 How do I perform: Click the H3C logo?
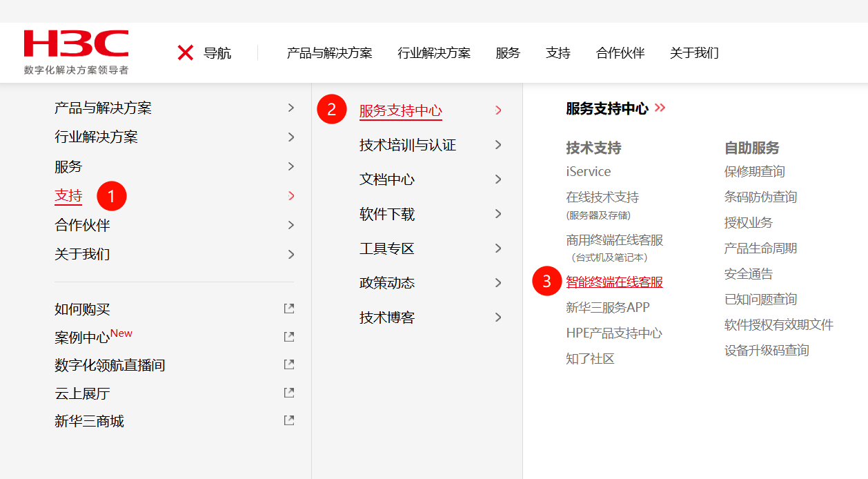[76, 43]
